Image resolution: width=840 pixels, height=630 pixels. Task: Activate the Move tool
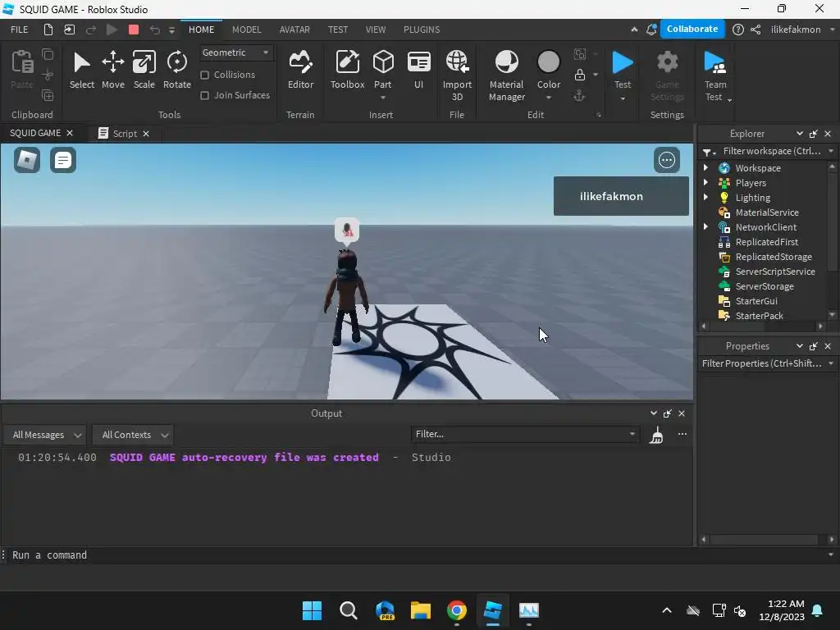coord(113,70)
